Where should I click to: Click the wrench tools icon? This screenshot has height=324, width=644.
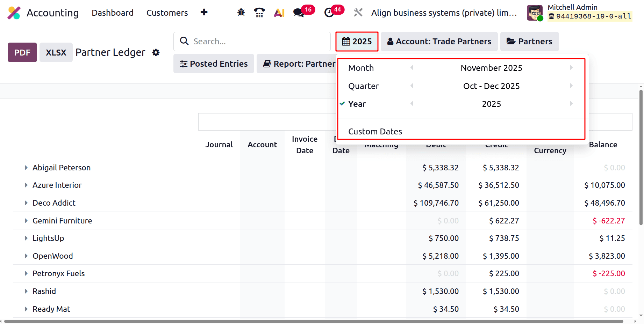click(x=358, y=13)
